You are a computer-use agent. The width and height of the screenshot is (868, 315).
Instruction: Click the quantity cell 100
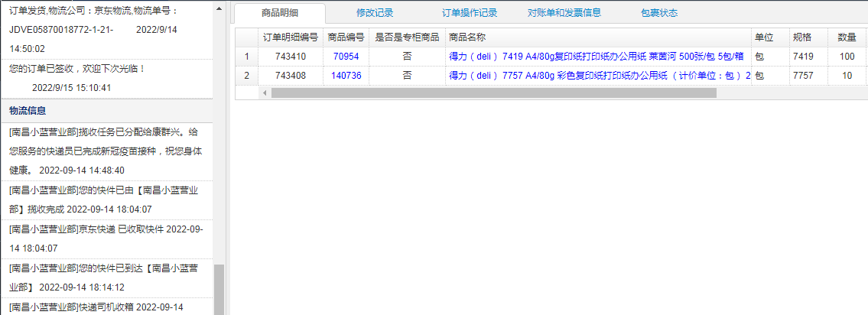847,57
